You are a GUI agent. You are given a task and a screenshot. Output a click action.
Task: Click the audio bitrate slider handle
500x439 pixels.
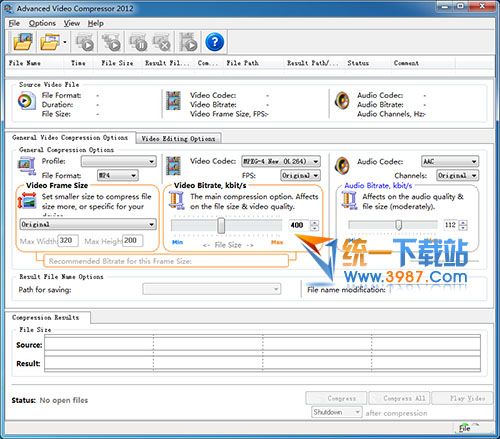click(398, 225)
